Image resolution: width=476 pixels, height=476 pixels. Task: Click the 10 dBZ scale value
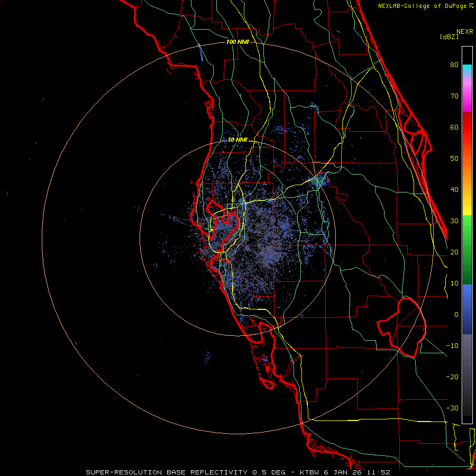point(454,283)
